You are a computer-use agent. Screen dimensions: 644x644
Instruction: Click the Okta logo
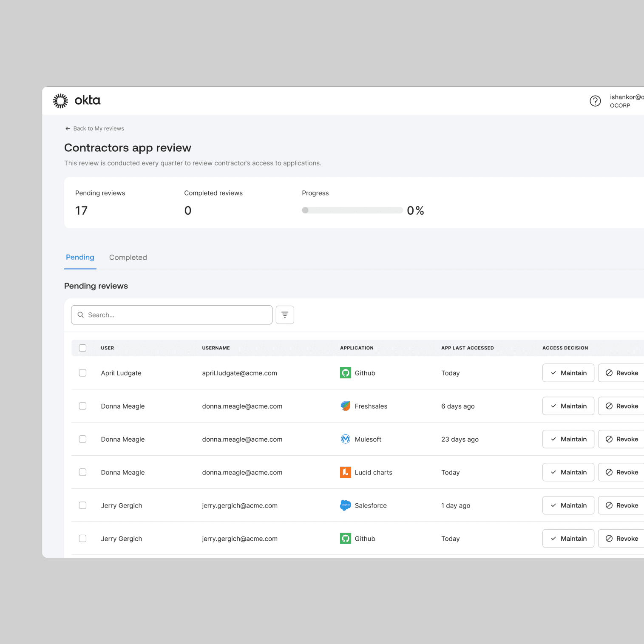pyautogui.click(x=77, y=101)
